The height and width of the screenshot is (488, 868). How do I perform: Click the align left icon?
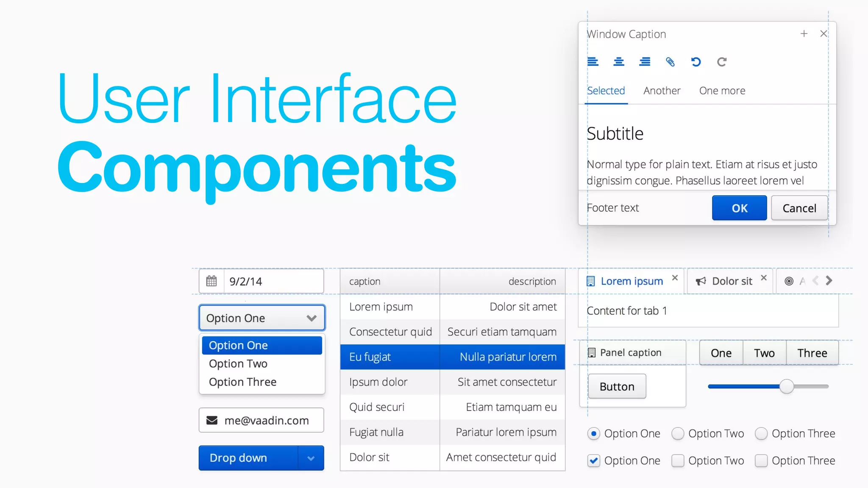(593, 62)
